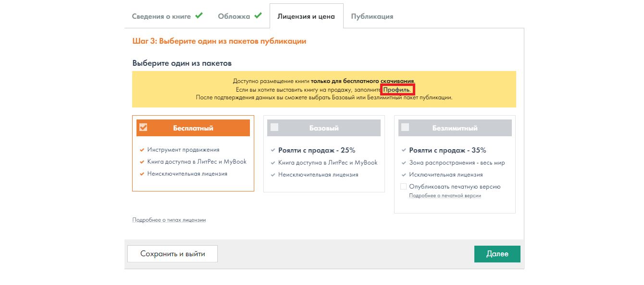The image size is (644, 285).
Task: Click the checkmark icon beside Роялти с продаж - 35%
Action: [404, 150]
